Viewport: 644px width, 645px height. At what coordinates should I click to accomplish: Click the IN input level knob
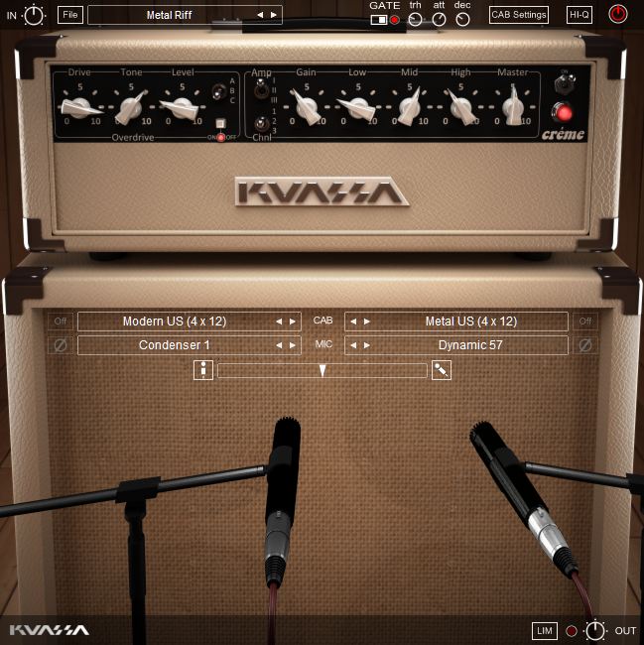[x=34, y=16]
